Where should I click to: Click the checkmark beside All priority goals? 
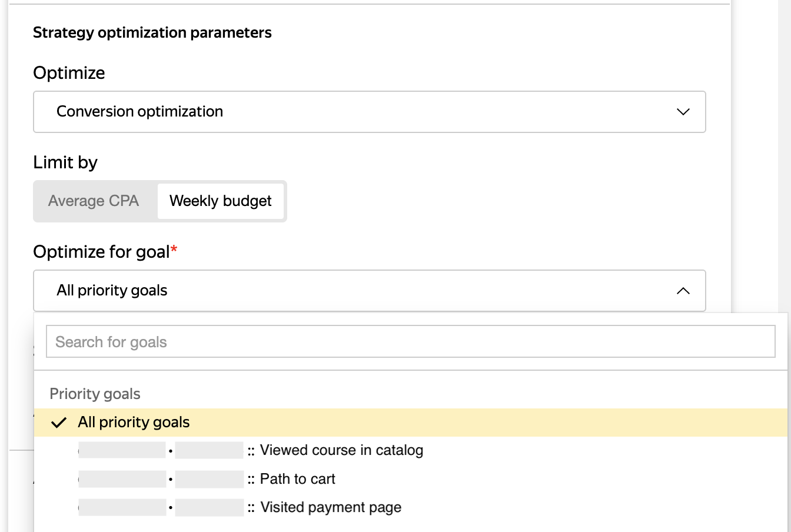point(59,423)
